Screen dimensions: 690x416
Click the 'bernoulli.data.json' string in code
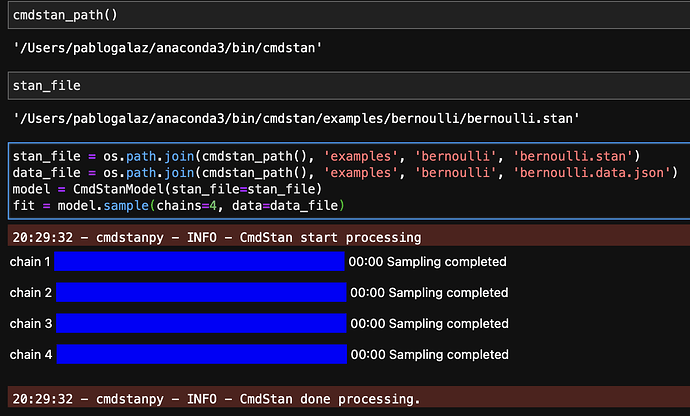[592, 173]
